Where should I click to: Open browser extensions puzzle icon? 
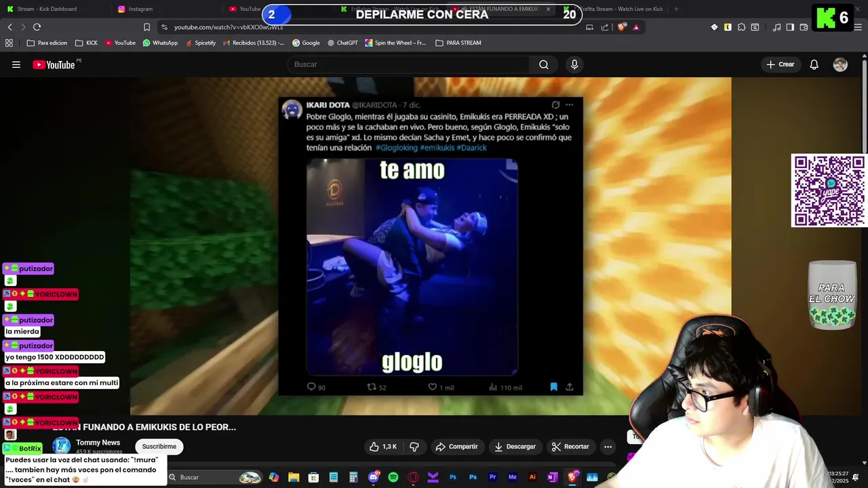click(741, 27)
